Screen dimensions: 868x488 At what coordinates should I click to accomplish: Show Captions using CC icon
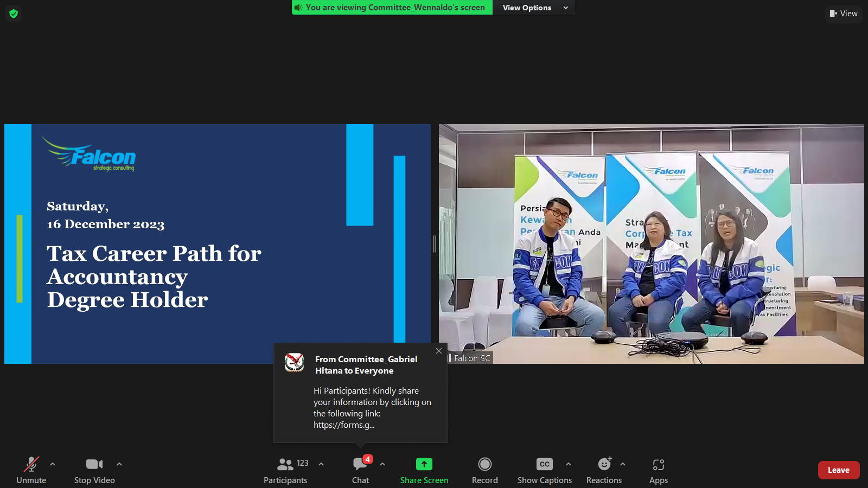click(x=544, y=464)
